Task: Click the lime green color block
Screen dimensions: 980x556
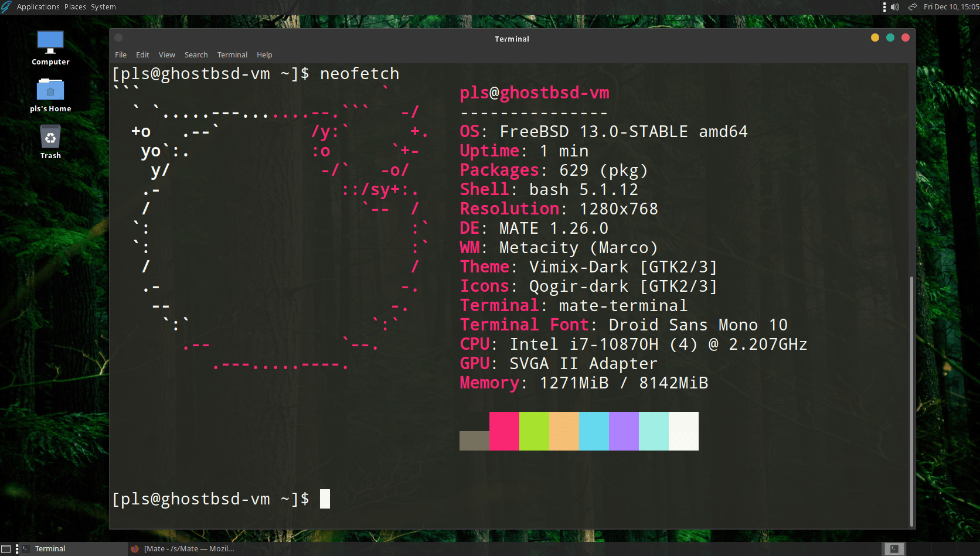Action: (534, 431)
